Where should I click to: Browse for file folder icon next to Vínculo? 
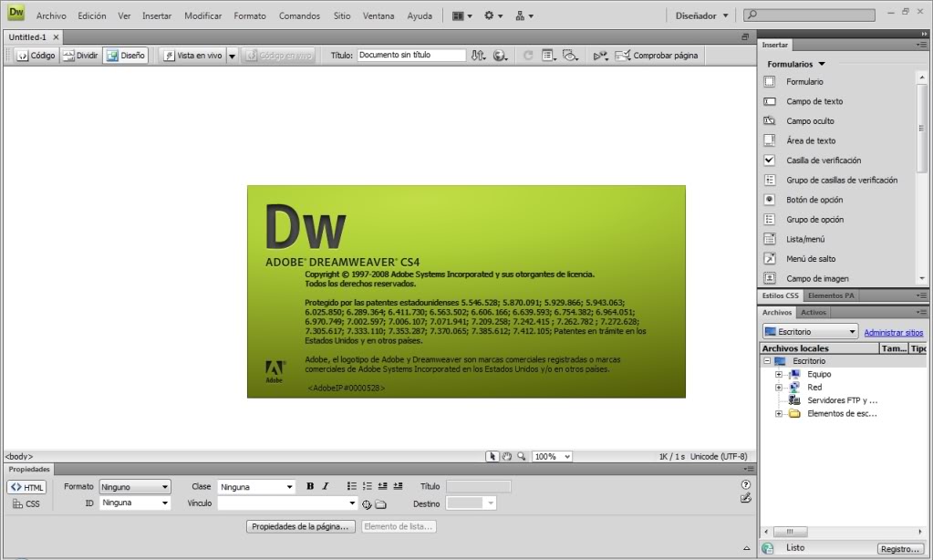381,504
